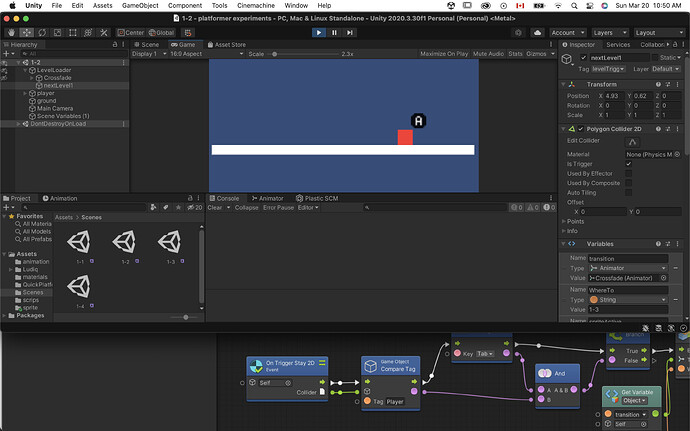
Task: Open the Layers dropdown
Action: pos(609,33)
